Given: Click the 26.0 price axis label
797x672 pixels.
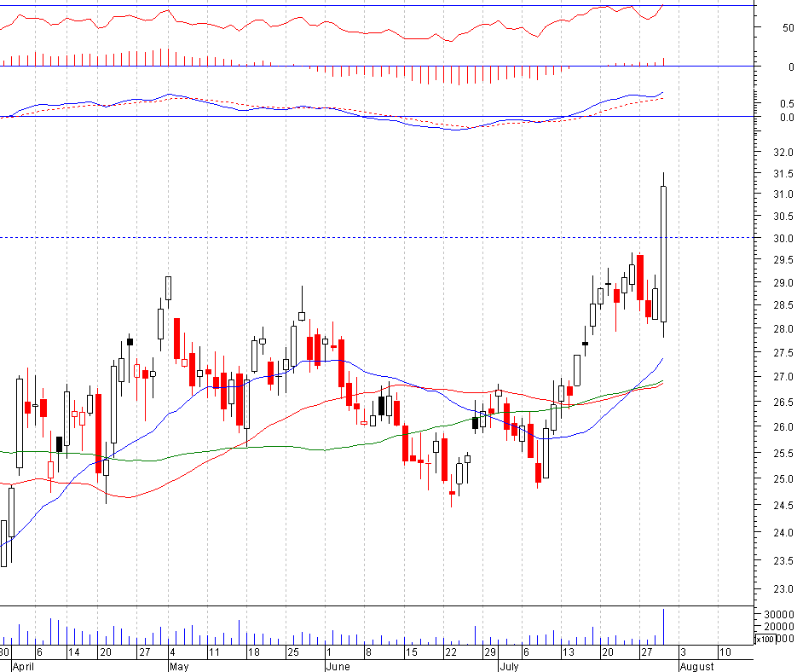Looking at the screenshot, I should point(783,426).
